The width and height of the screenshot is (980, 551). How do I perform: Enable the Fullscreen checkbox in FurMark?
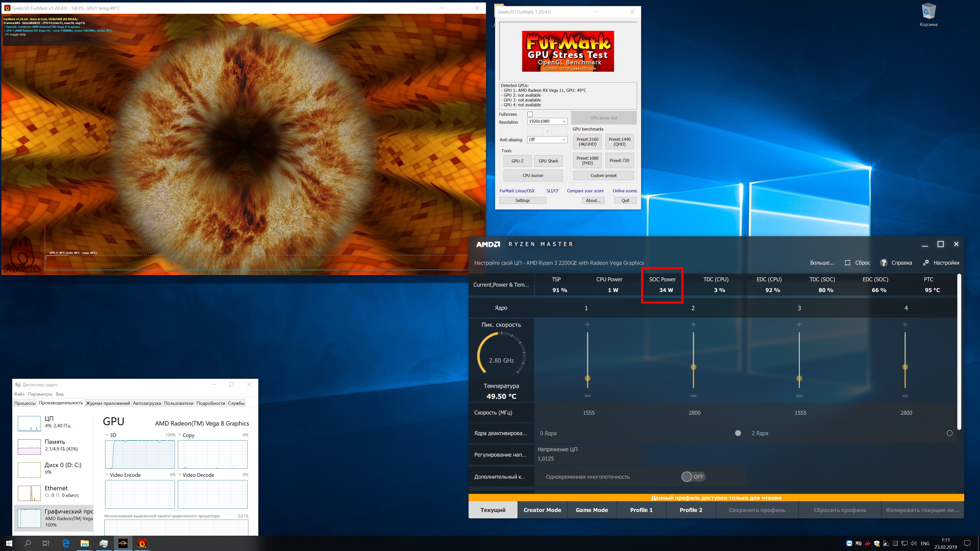pos(530,114)
